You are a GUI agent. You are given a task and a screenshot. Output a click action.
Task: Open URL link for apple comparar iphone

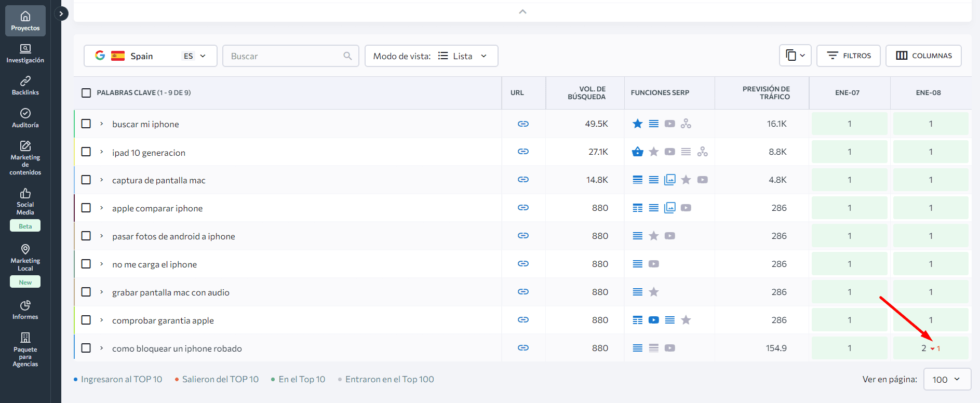click(x=523, y=208)
